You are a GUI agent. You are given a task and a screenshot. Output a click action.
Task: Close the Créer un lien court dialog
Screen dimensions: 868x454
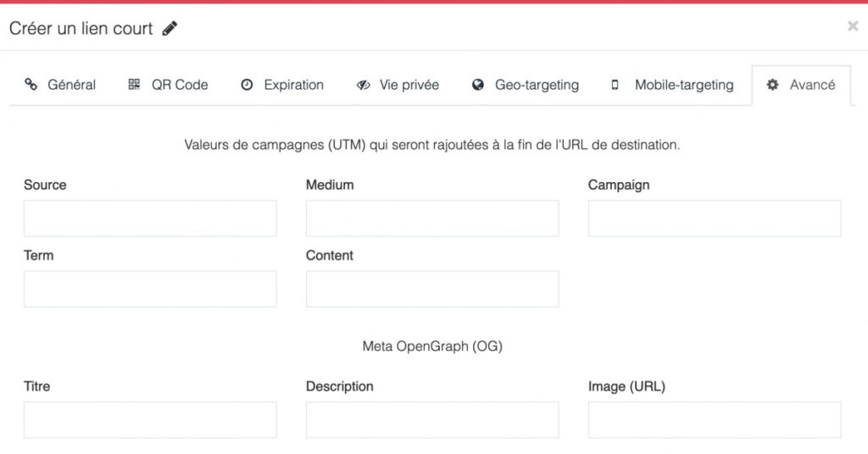tap(852, 26)
